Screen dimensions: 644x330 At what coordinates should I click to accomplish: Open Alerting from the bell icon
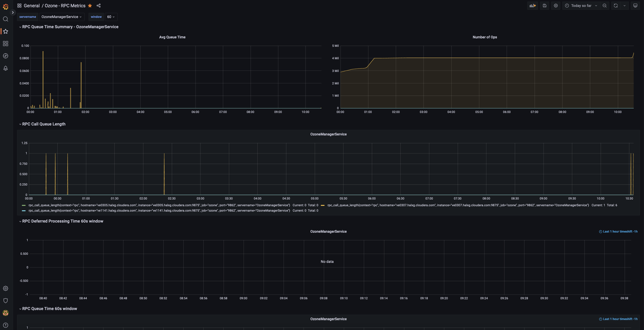point(6,68)
